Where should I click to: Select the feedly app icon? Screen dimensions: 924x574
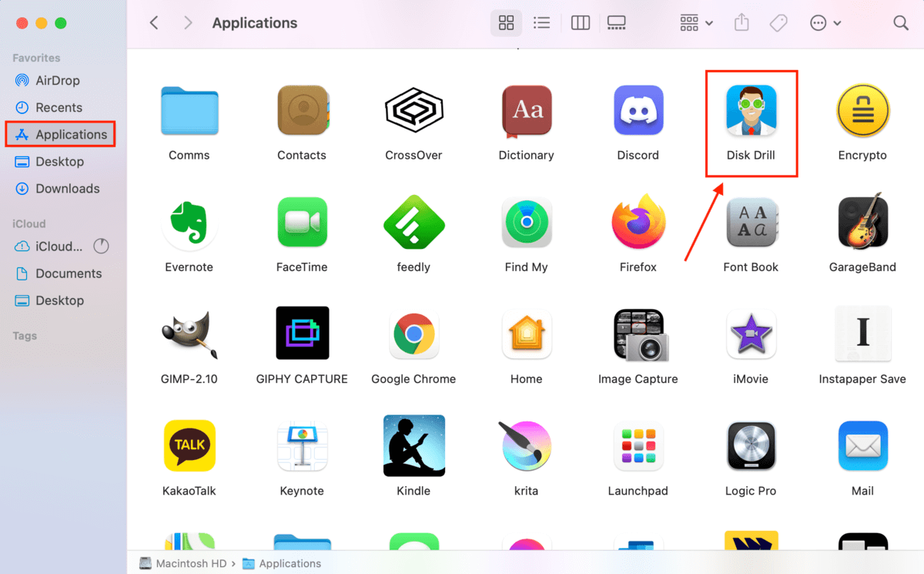[x=413, y=223]
